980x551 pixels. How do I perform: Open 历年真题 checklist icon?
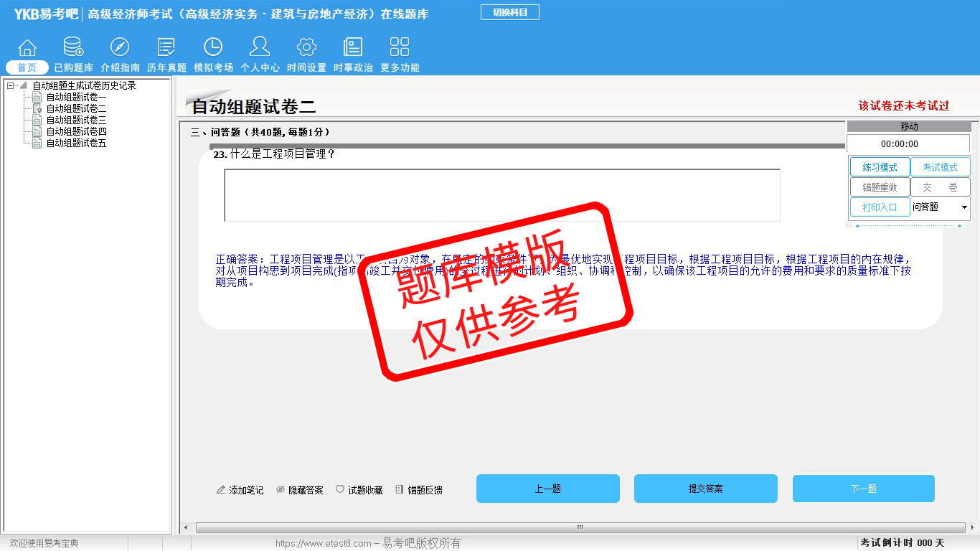(166, 48)
